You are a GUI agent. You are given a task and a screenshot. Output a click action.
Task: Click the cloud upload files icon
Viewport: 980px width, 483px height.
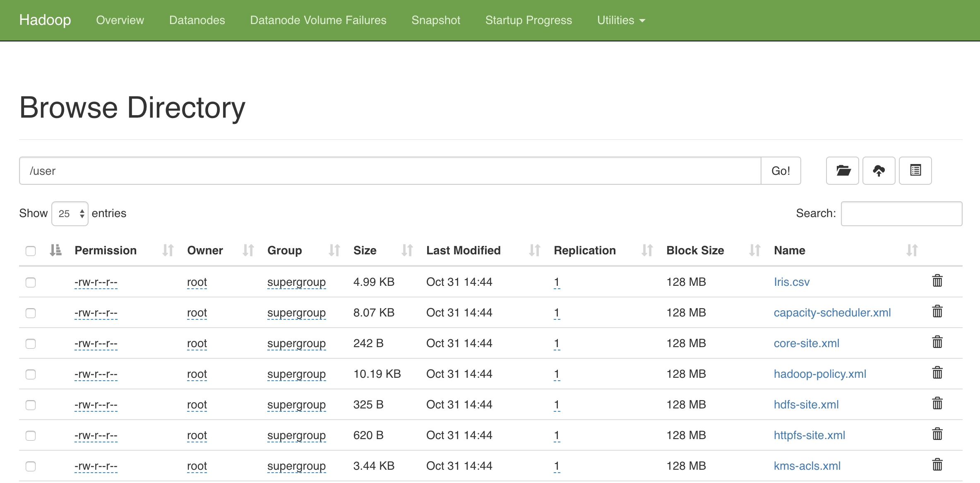click(879, 171)
